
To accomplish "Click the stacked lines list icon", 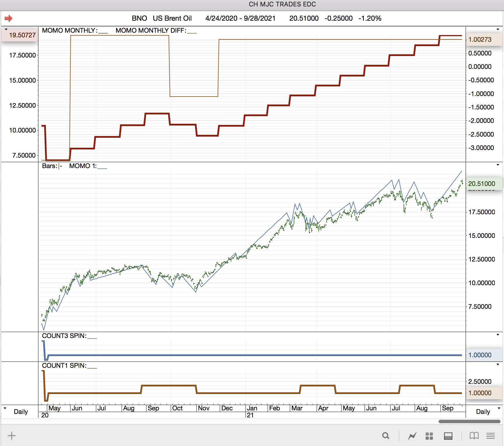I will pyautogui.click(x=491, y=436).
